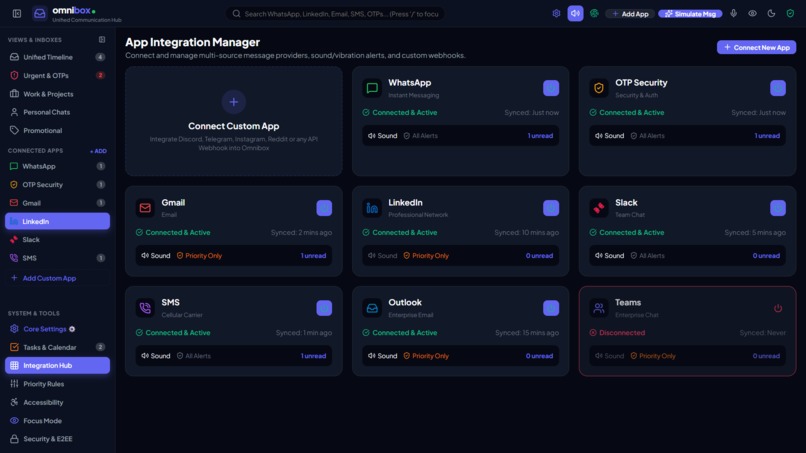Click the small gear badge next to Core Settings
Image resolution: width=806 pixels, height=453 pixels.
(72, 329)
